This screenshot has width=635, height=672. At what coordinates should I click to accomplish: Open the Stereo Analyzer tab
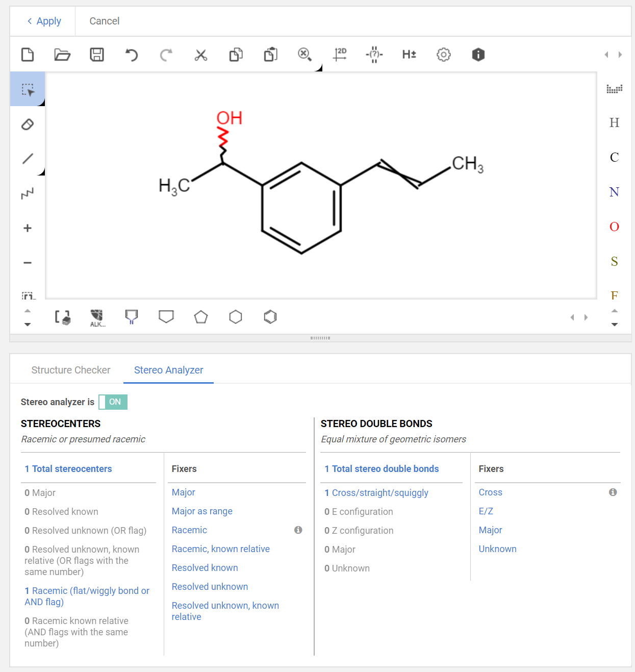coord(168,370)
